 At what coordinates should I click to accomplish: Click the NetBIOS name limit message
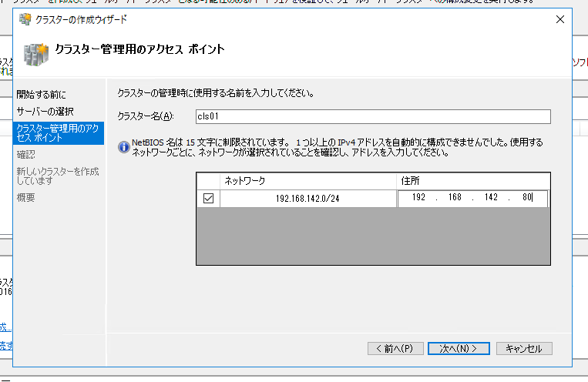tap(337, 147)
